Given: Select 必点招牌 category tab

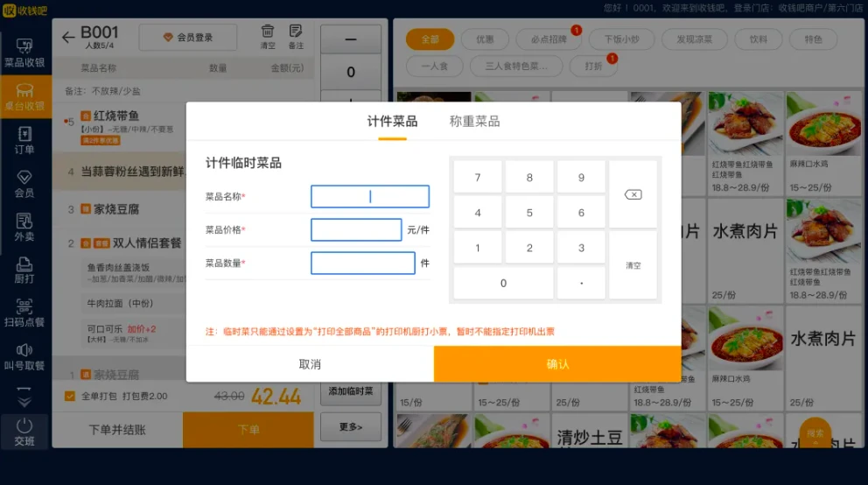Looking at the screenshot, I should point(549,39).
